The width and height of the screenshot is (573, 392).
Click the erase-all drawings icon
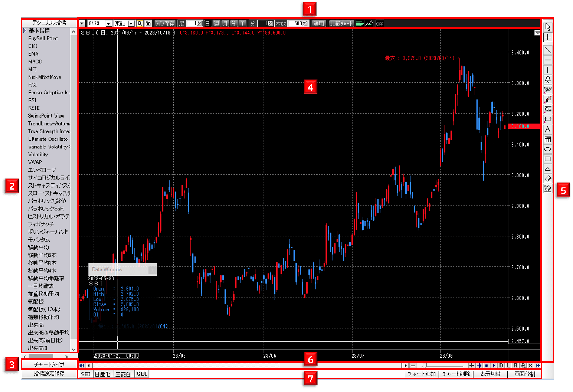click(547, 189)
